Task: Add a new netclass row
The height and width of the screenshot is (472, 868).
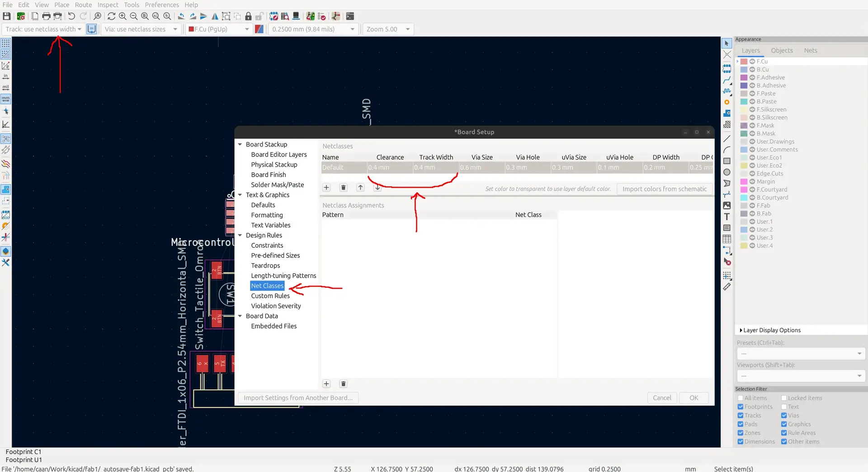Action: (x=326, y=188)
